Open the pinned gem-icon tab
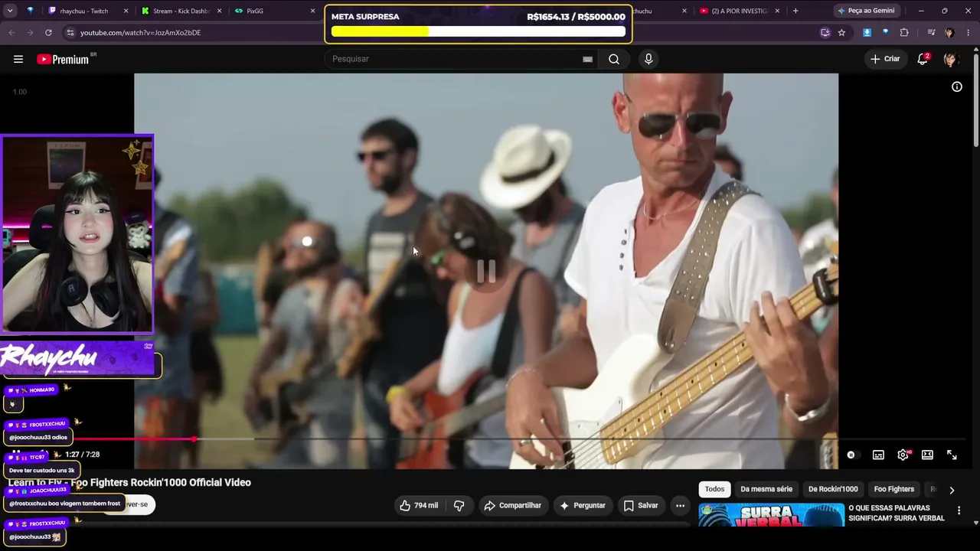The width and height of the screenshot is (980, 551). point(30,11)
